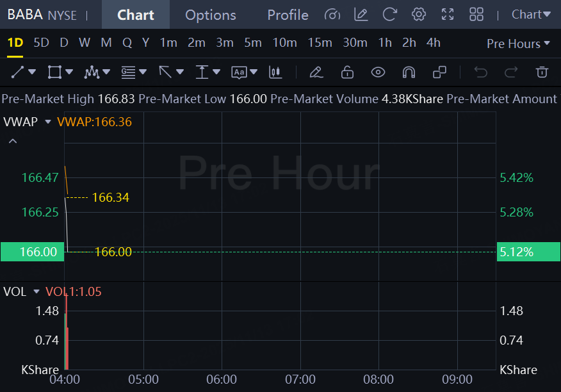Click the edit note pencil icon
Image resolution: width=561 pixels, height=392 pixels.
361,14
